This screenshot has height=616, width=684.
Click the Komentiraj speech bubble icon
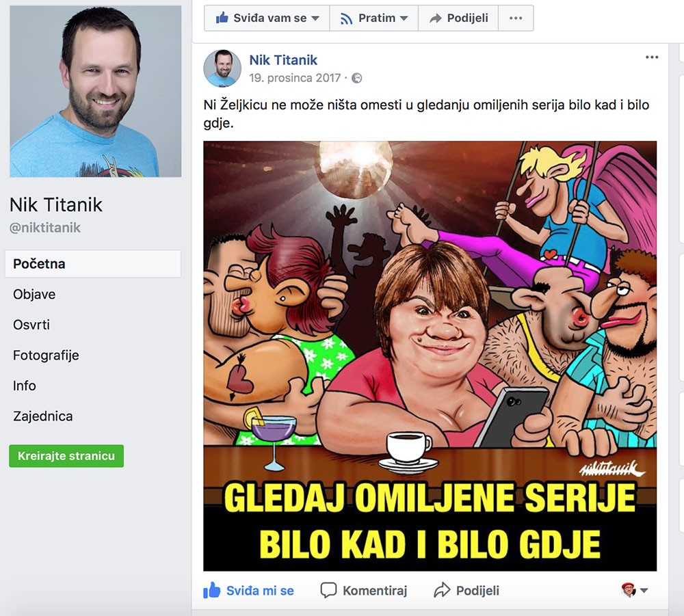coord(328,590)
